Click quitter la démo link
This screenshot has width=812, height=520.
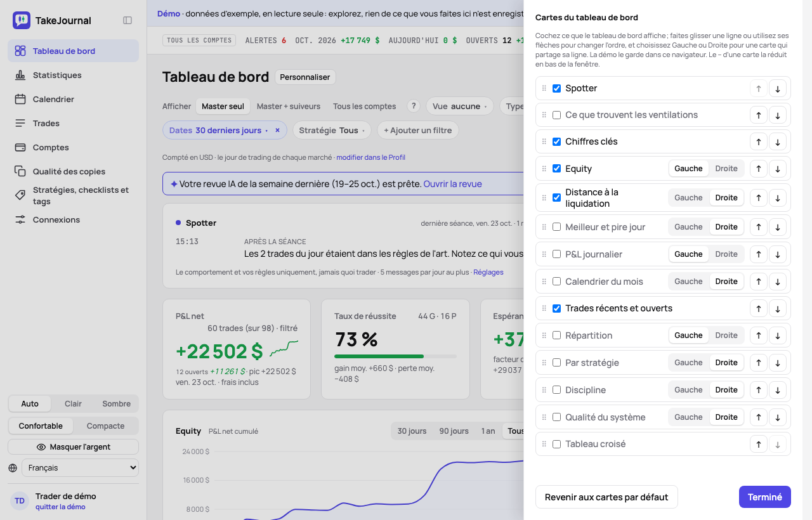(x=60, y=507)
